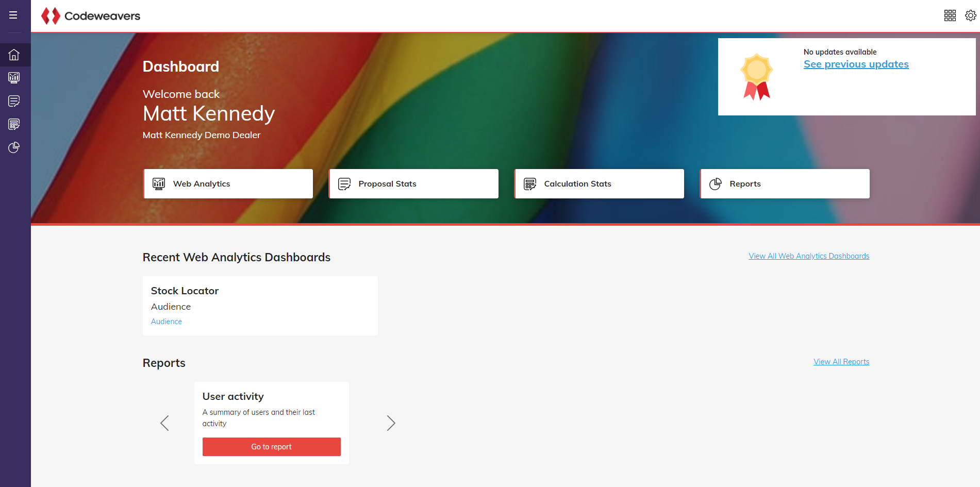Open the Calculation Stats card

coord(599,183)
